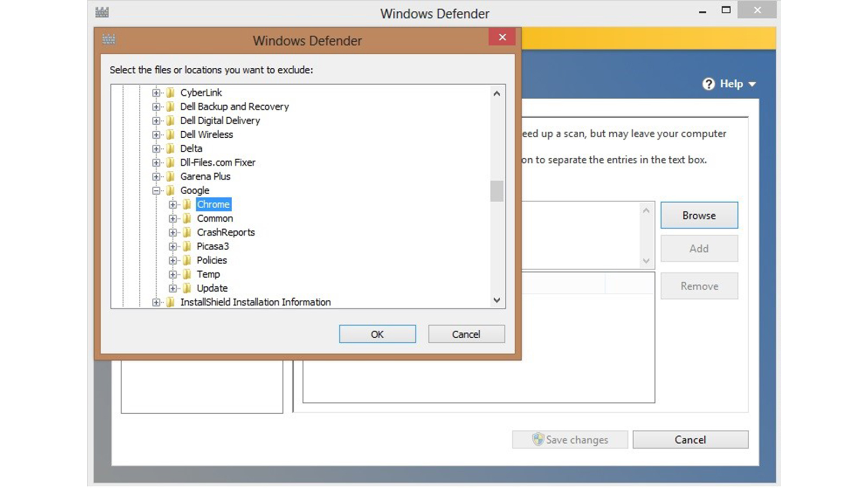Click the Policies folder icon
Screen dimensions: 868x488
point(187,260)
